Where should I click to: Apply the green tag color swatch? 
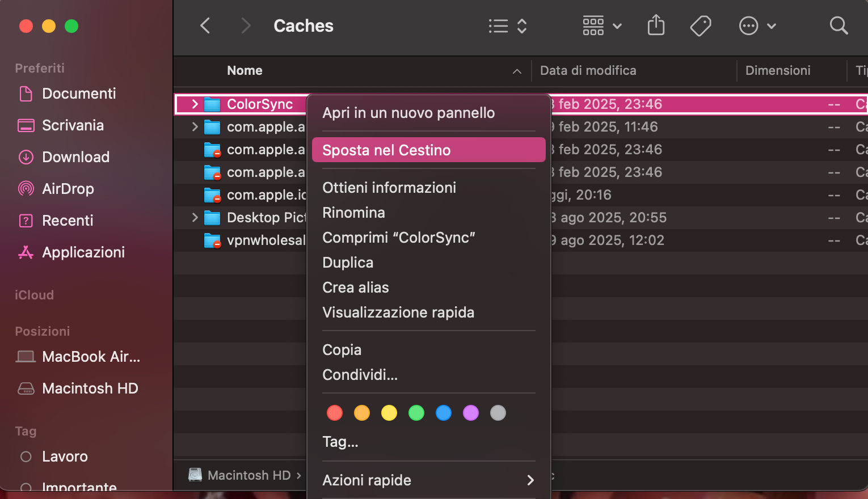point(416,413)
